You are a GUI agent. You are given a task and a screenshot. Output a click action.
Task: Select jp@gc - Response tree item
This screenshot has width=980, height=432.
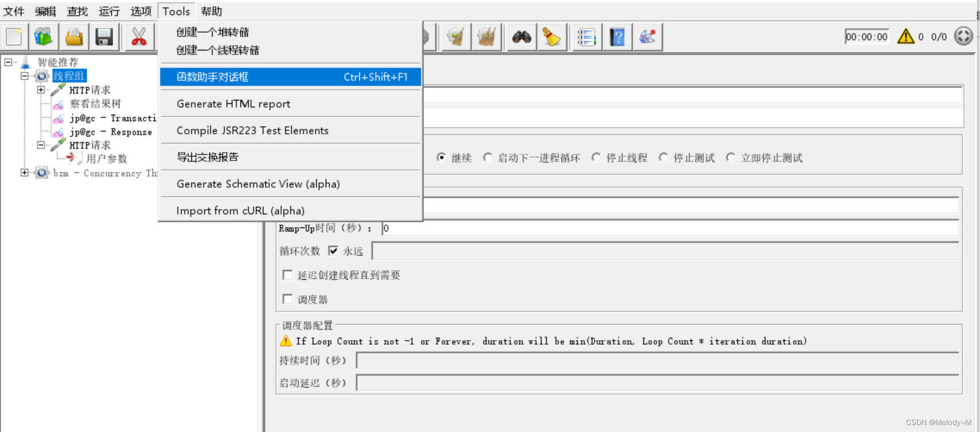coord(111,132)
